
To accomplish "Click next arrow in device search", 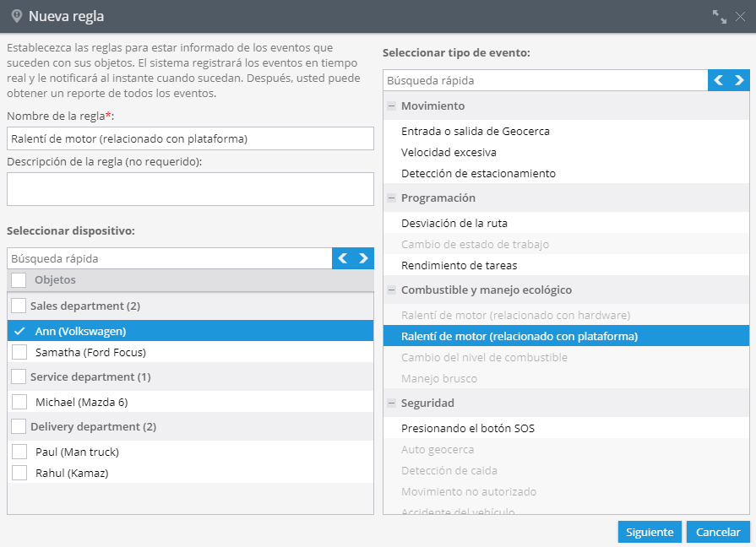I will point(363,258).
